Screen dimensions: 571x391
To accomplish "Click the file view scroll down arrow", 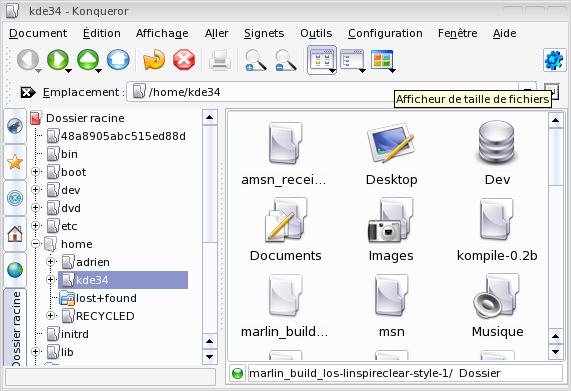I will tap(555, 352).
